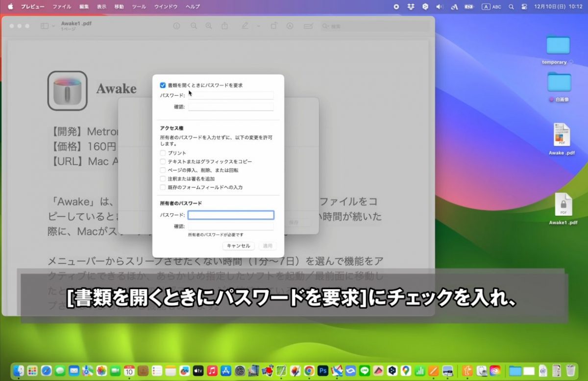Click the owner 確認 field
588x381 pixels.
[231, 227]
